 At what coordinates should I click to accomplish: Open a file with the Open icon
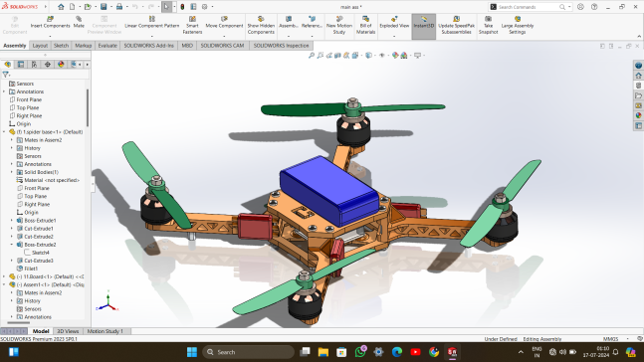[88, 7]
